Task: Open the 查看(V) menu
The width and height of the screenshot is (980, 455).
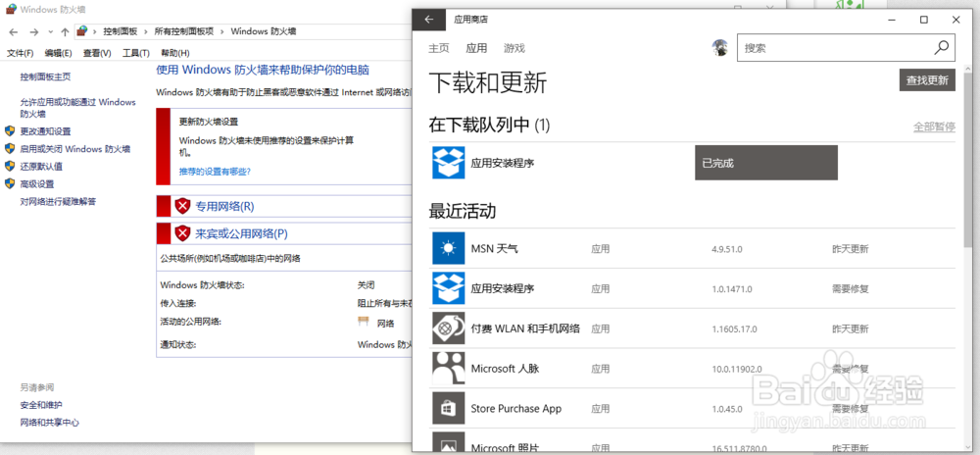Action: (x=97, y=53)
